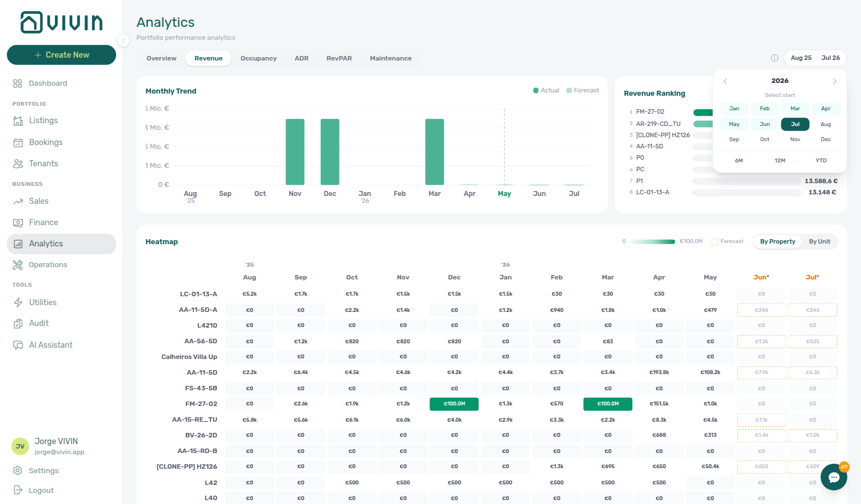Click the info icon beside date range

[x=775, y=58]
